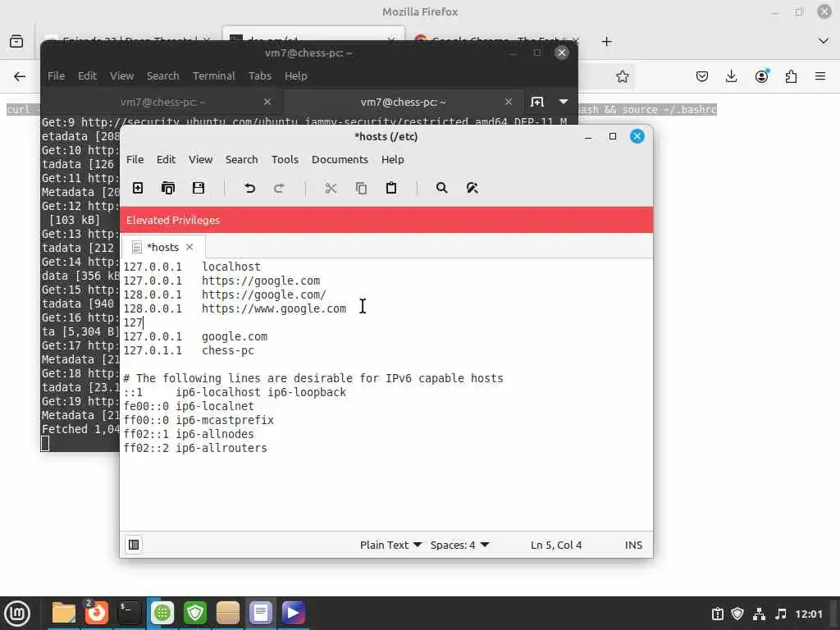
Task: Open Find and Replace toolbar icon
Action: (x=472, y=188)
